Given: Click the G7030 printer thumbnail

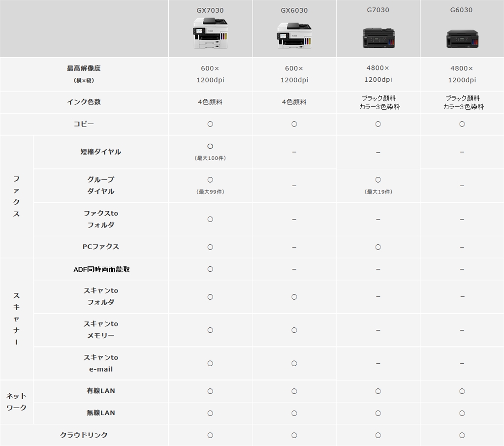Looking at the screenshot, I should click(x=378, y=37).
